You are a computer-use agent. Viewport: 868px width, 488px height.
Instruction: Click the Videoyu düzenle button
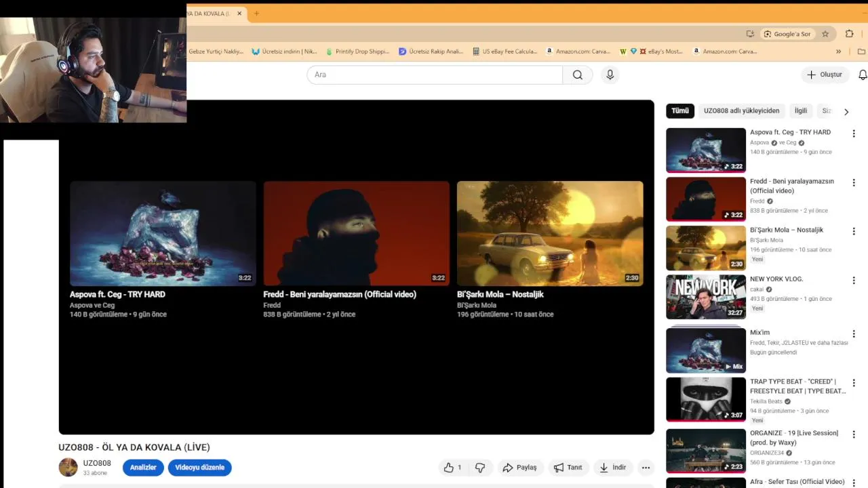tap(199, 468)
